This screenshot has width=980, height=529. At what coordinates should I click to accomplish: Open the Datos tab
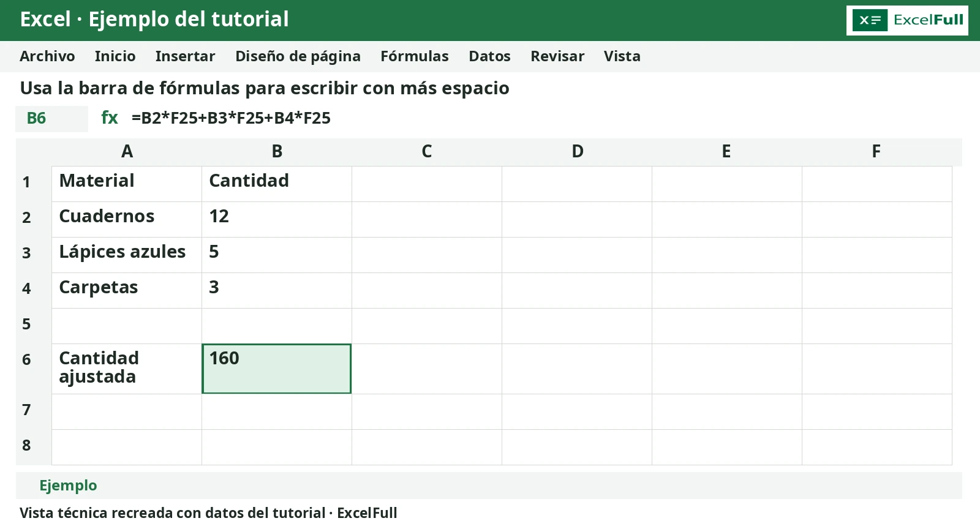click(489, 56)
